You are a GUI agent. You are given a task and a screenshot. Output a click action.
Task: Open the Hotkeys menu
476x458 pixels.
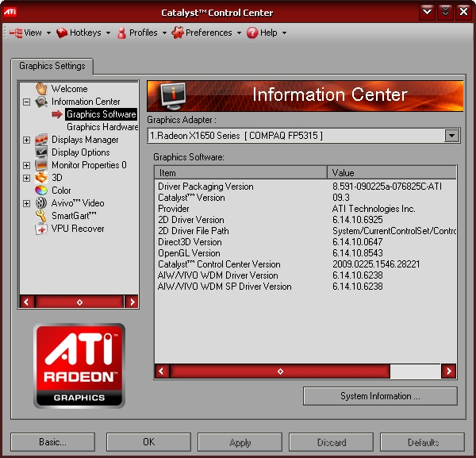pos(83,33)
